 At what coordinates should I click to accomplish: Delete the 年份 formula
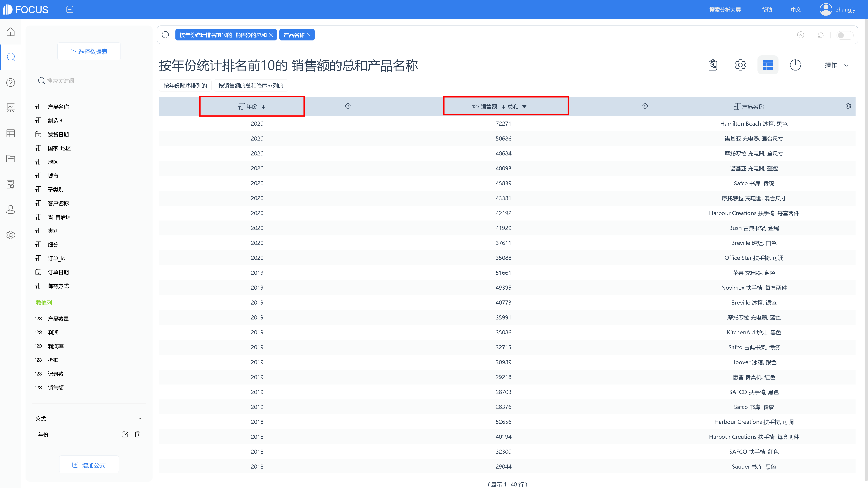tap(137, 434)
